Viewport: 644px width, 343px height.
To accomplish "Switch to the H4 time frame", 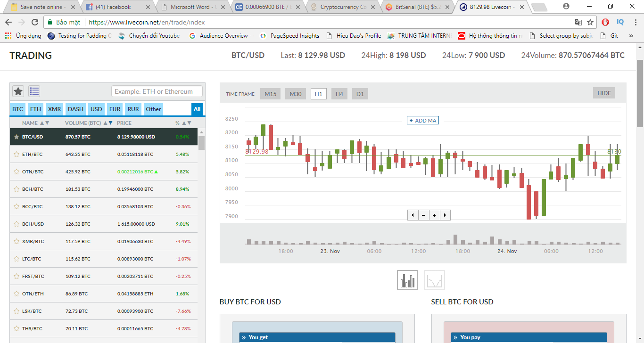I will [339, 94].
